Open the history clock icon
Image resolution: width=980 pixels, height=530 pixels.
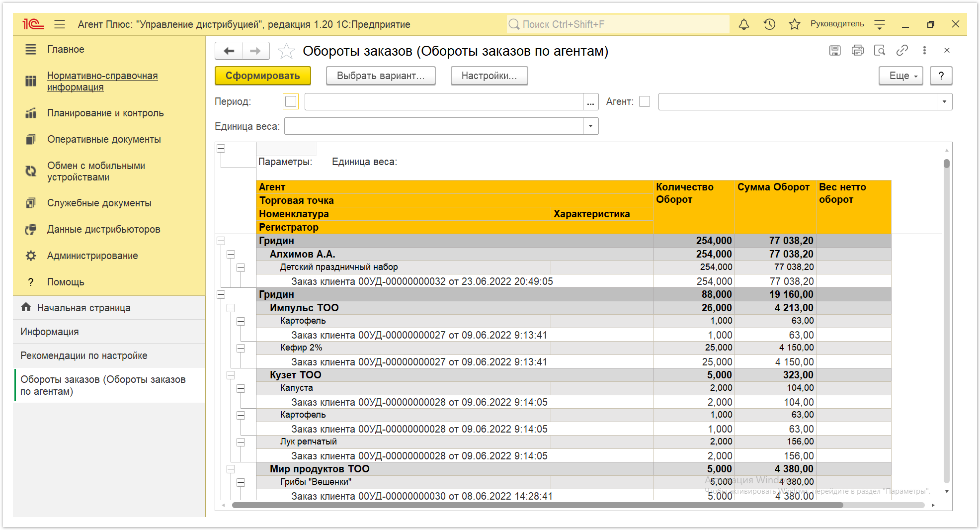pos(769,24)
